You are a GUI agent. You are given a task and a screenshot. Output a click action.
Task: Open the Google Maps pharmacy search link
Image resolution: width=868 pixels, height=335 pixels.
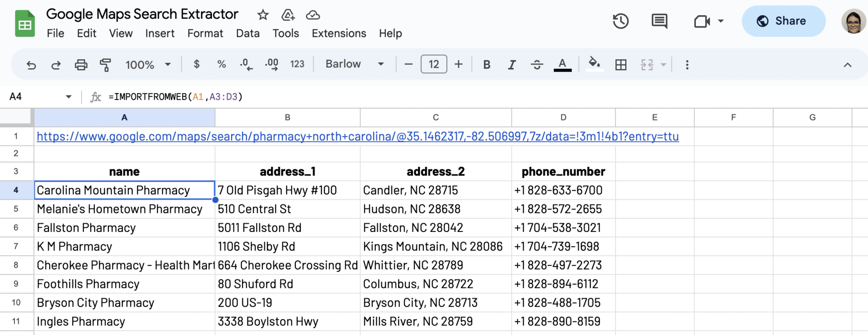coord(358,137)
